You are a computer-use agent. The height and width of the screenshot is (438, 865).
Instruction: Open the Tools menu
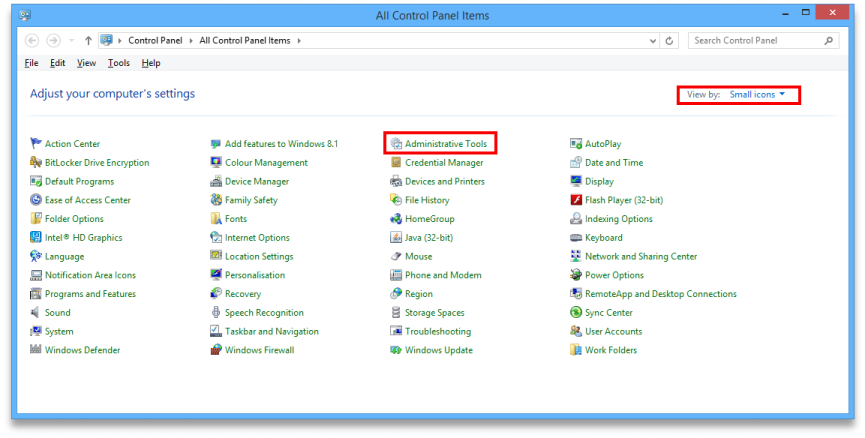coord(118,63)
